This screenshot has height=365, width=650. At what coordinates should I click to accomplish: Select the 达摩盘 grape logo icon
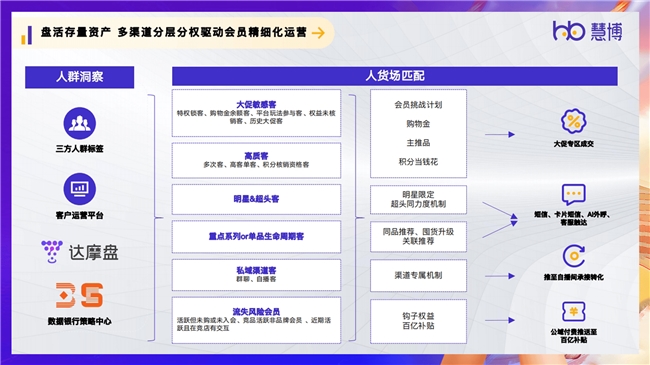(51, 251)
